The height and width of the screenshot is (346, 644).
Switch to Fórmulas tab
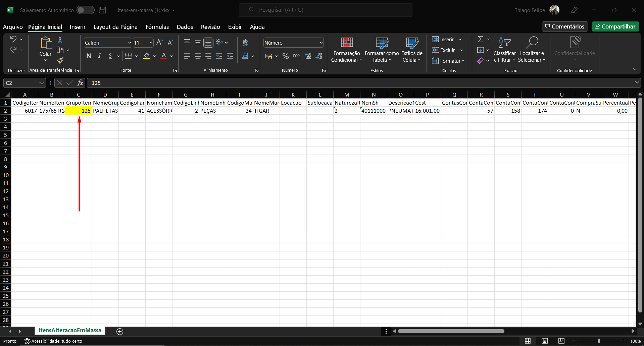coord(157,27)
